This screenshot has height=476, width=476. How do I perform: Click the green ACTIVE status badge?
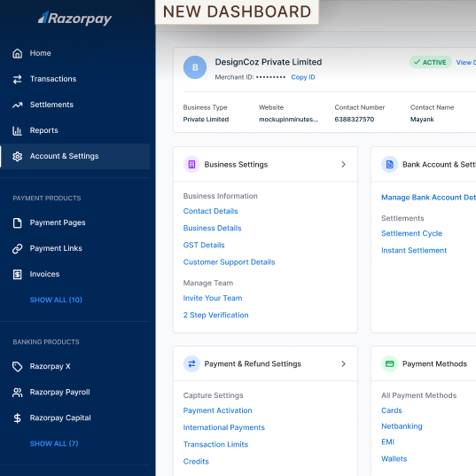click(x=430, y=62)
